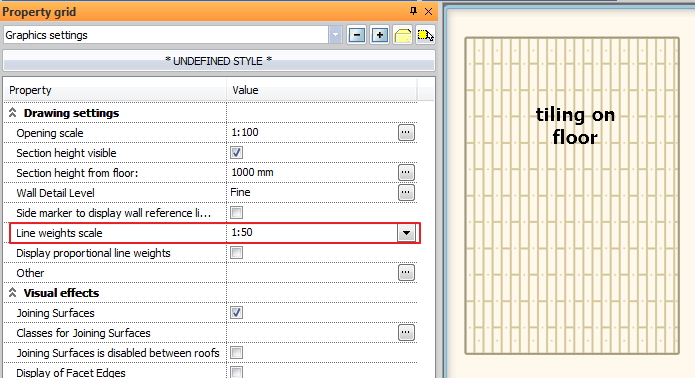Viewport: 695px width, 378px height.
Task: Uncheck Section height visible checkbox
Action: click(236, 153)
